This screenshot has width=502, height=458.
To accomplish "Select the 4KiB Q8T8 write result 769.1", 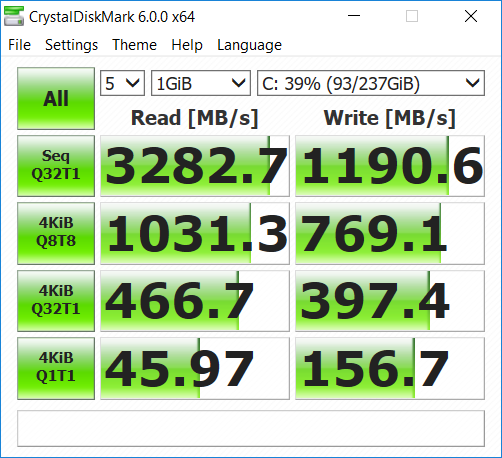I will tap(390, 233).
